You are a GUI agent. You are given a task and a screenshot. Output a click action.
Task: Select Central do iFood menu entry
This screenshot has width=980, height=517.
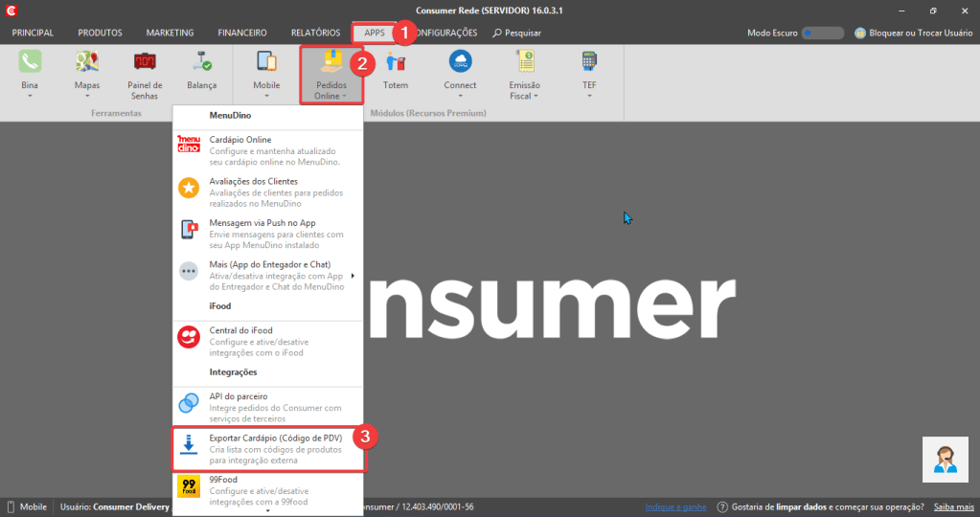click(267, 341)
